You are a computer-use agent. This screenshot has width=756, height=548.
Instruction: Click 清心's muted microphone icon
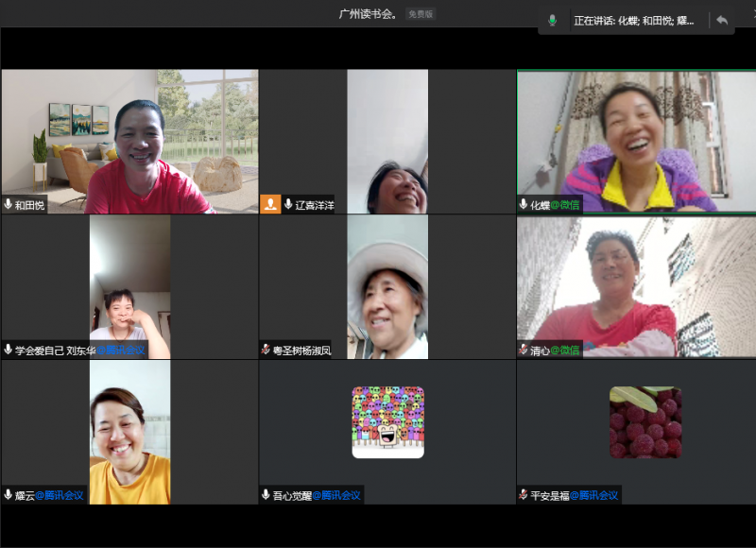pos(524,350)
